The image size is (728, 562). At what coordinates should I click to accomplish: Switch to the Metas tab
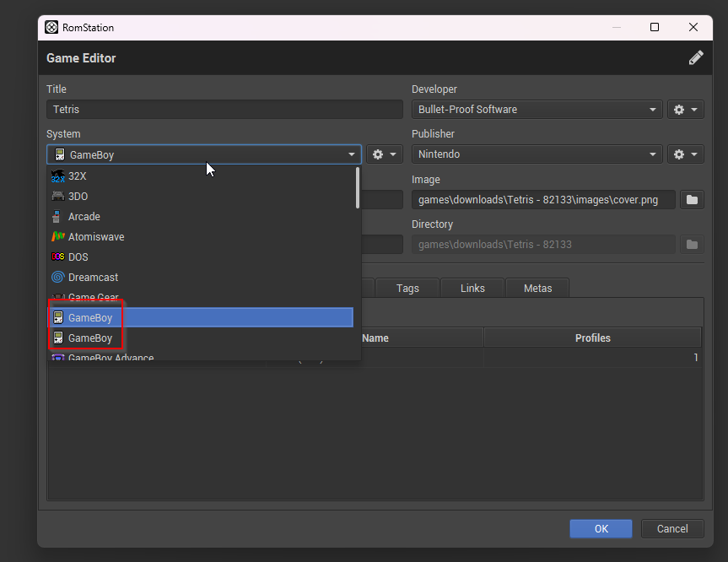pos(537,289)
